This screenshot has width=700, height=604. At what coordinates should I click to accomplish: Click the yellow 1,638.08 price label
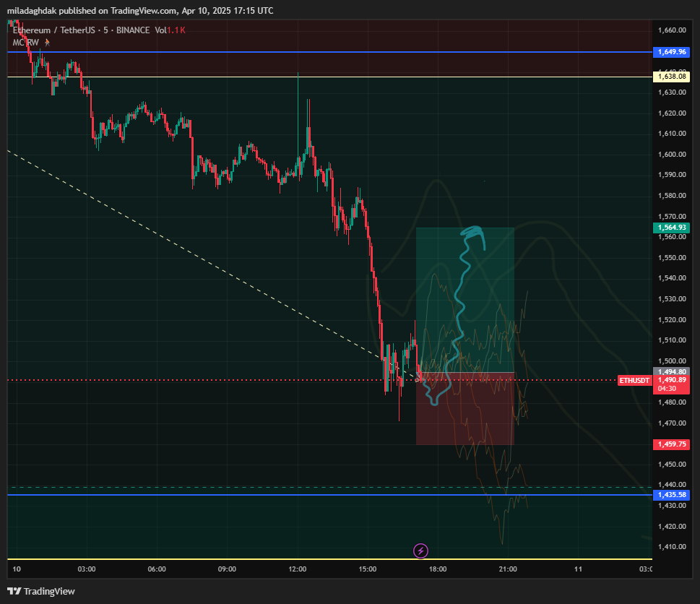point(671,77)
